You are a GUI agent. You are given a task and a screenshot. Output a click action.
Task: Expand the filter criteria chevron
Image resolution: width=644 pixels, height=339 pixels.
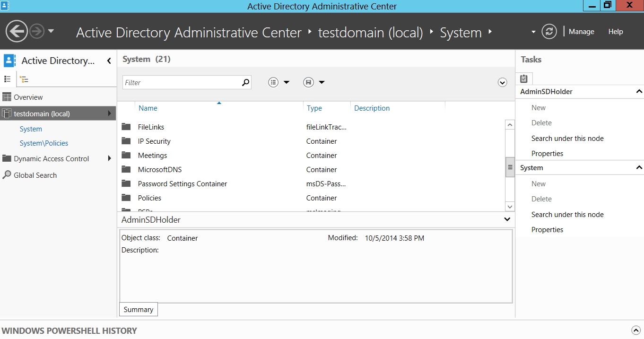click(502, 82)
